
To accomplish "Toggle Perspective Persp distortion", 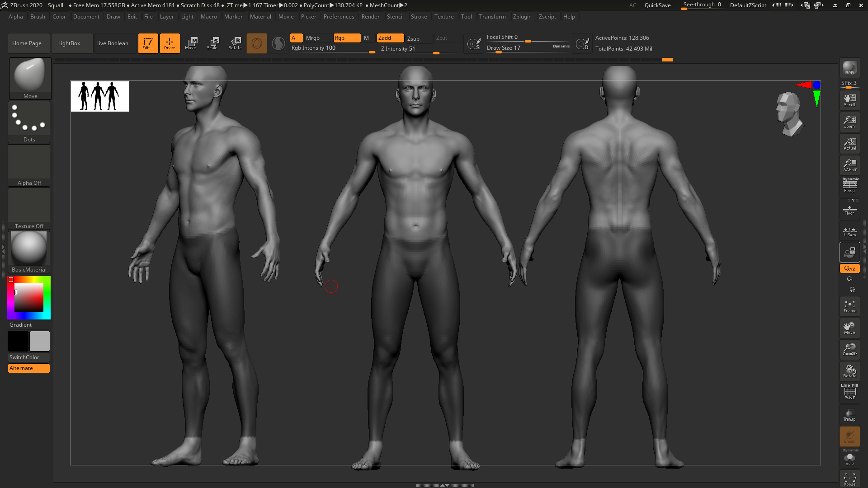I will 849,186.
